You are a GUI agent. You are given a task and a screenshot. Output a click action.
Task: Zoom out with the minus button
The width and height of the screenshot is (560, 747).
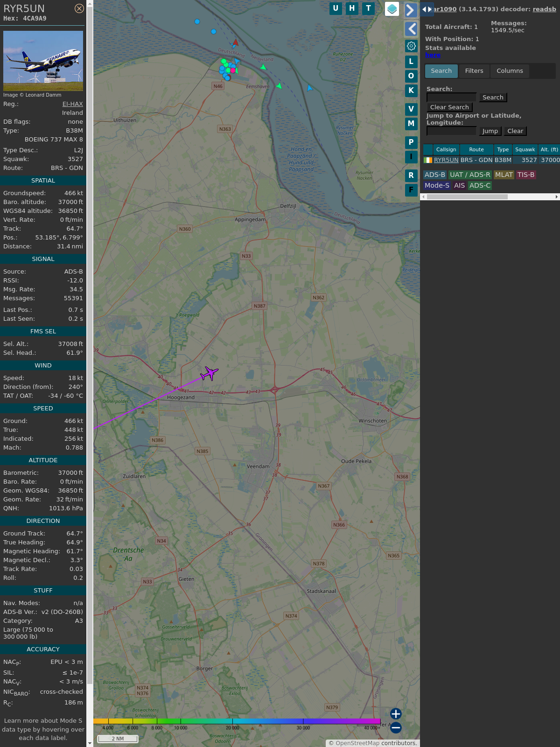click(x=396, y=727)
